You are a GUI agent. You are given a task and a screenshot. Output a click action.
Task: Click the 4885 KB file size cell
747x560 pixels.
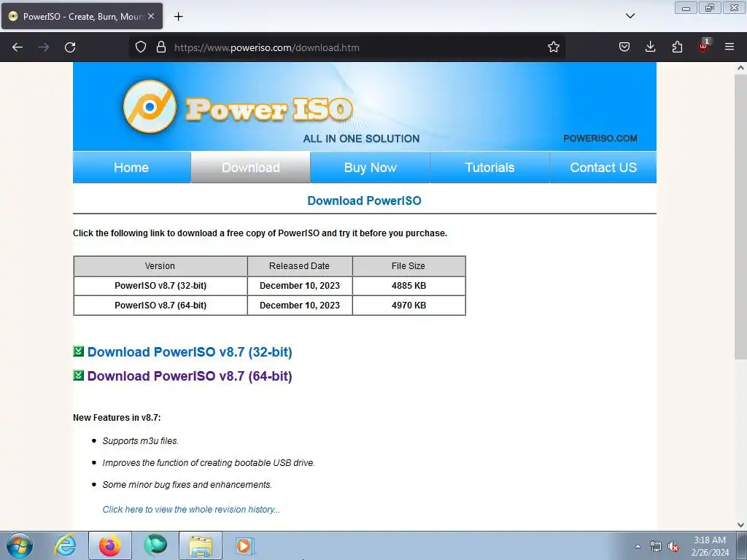(409, 286)
